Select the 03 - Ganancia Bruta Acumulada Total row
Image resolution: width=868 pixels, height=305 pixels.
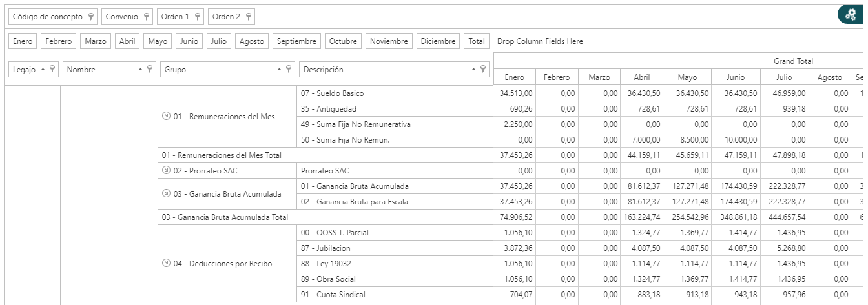tap(325, 217)
